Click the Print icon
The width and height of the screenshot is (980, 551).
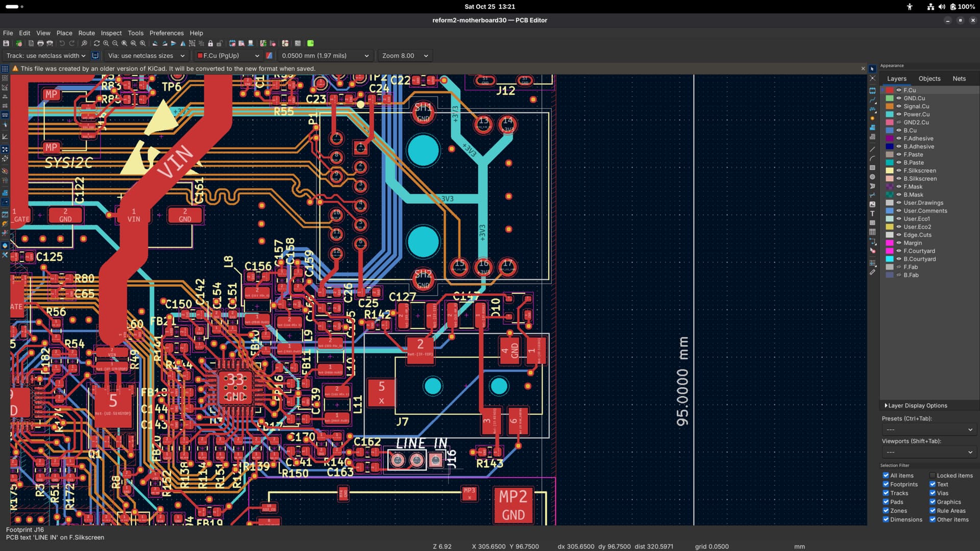click(40, 43)
